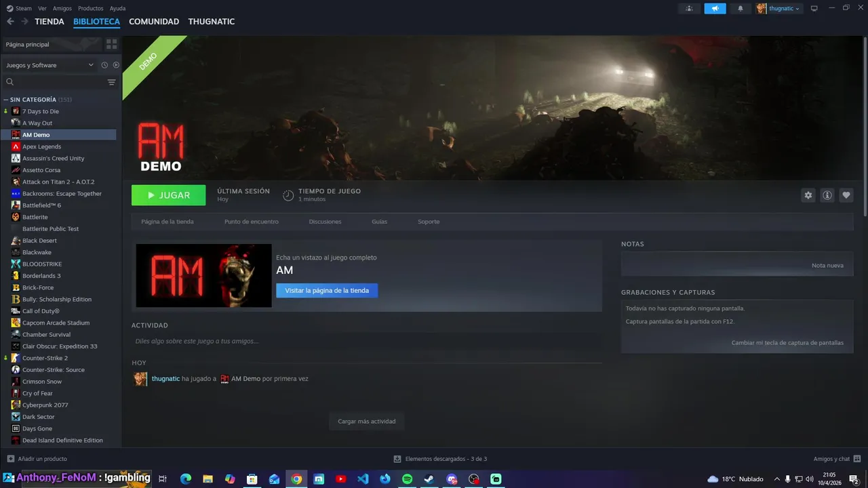
Task: Open AM Demo settings gear
Action: [808, 195]
